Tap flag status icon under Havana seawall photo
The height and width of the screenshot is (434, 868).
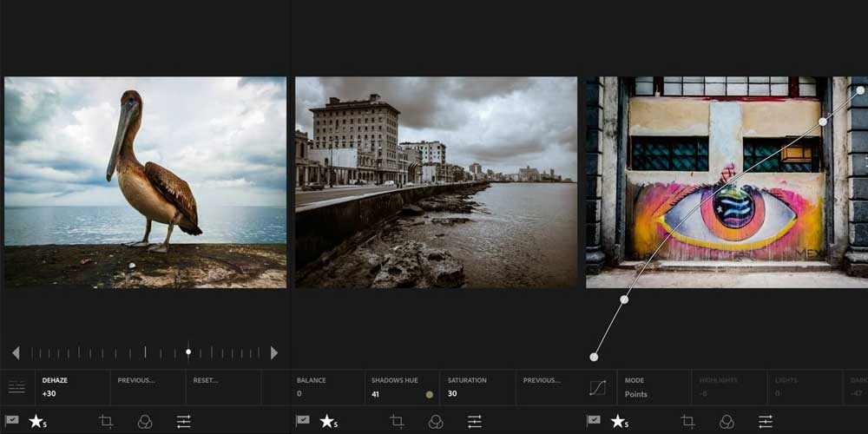[302, 421]
